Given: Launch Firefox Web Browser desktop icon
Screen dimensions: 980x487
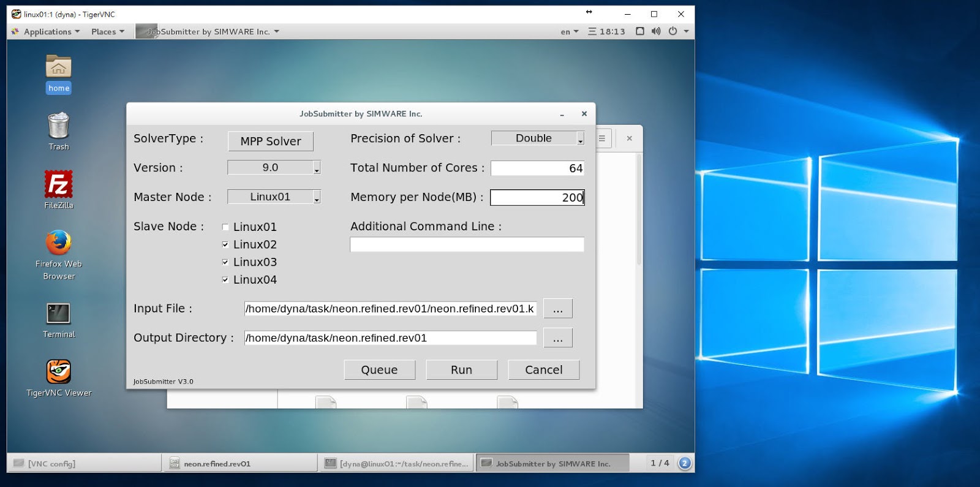Looking at the screenshot, I should tap(58, 254).
